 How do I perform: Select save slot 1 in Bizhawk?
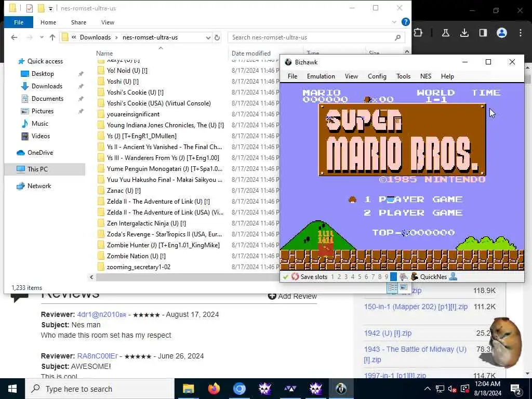pos(332,277)
